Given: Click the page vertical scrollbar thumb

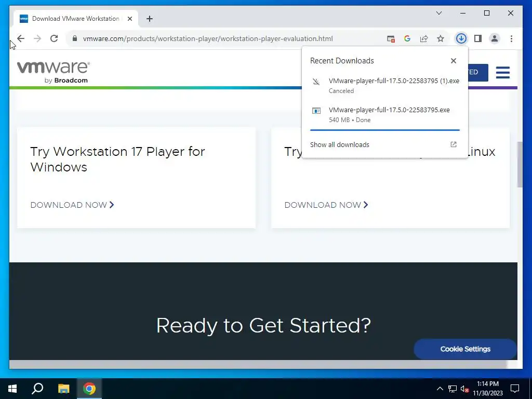Looking at the screenshot, I should [x=520, y=165].
